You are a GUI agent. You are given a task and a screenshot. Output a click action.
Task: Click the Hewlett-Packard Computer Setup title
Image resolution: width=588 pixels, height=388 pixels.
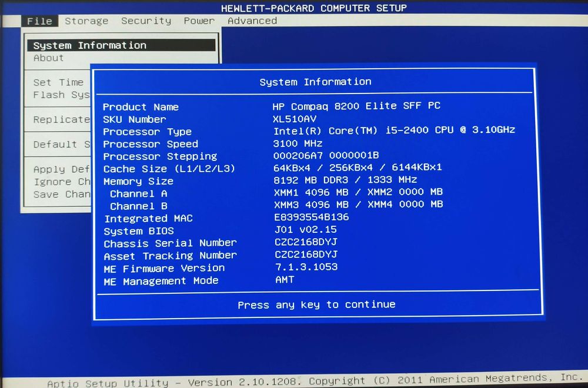coord(314,8)
